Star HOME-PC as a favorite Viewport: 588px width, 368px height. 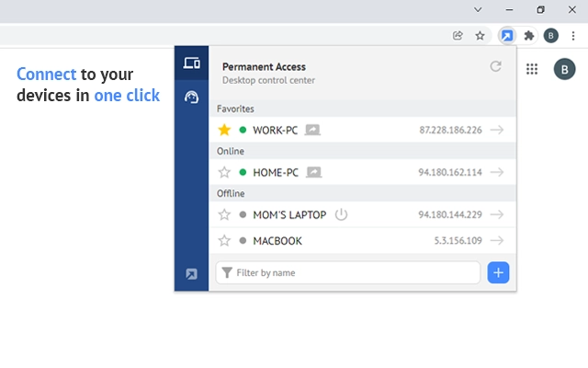pyautogui.click(x=224, y=172)
